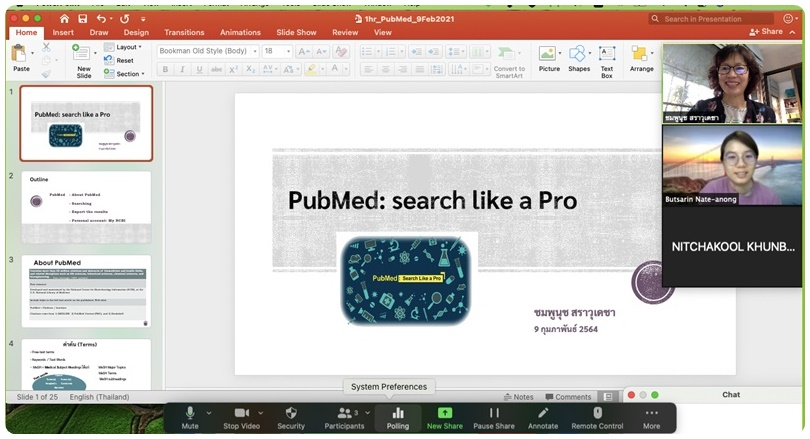This screenshot has height=439, width=810.
Task: Open the More options menu in Zoom
Action: (651, 417)
